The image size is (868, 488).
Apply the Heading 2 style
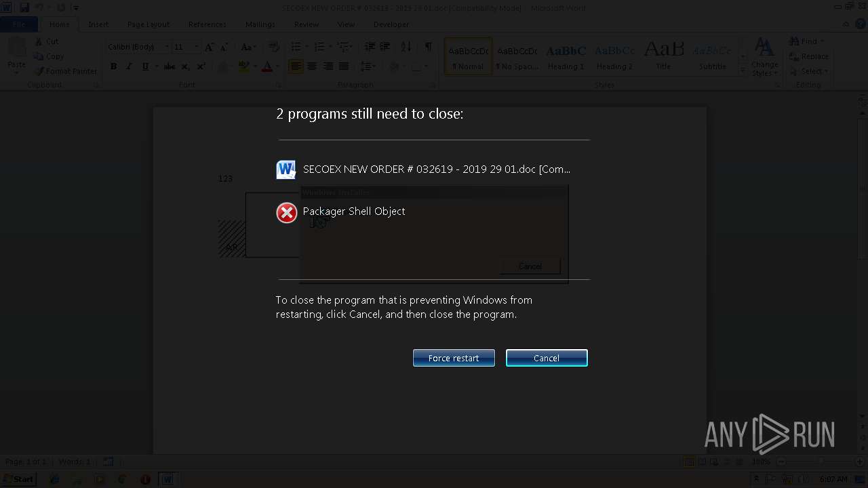tap(614, 56)
